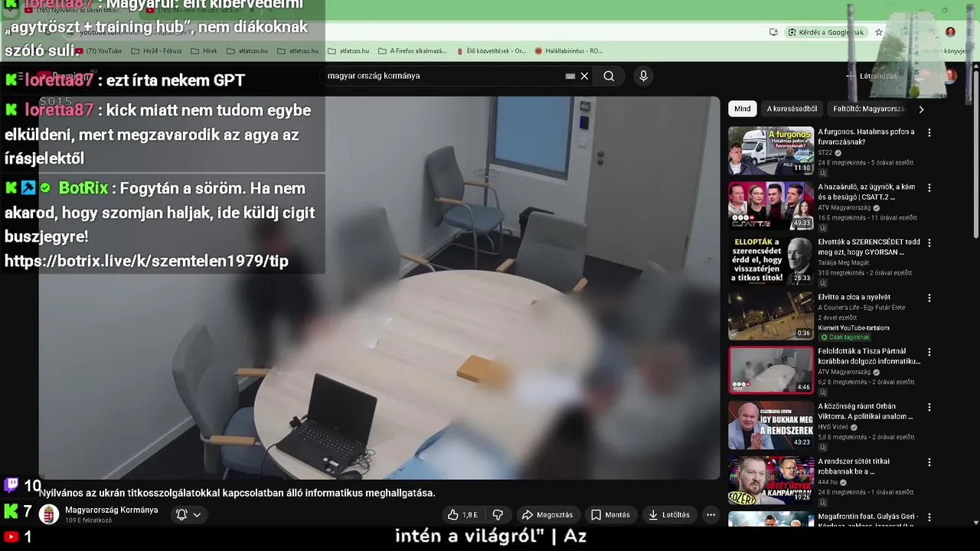Open the on-screen keyboard icon in search box
980x551 pixels.
tap(570, 76)
